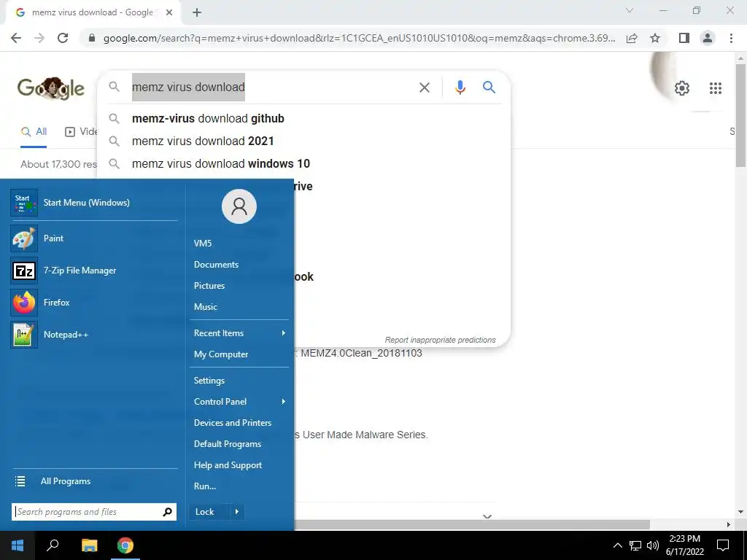Viewport: 747px width, 560px height.
Task: Open Chrome three-dot menu
Action: pos(731,38)
